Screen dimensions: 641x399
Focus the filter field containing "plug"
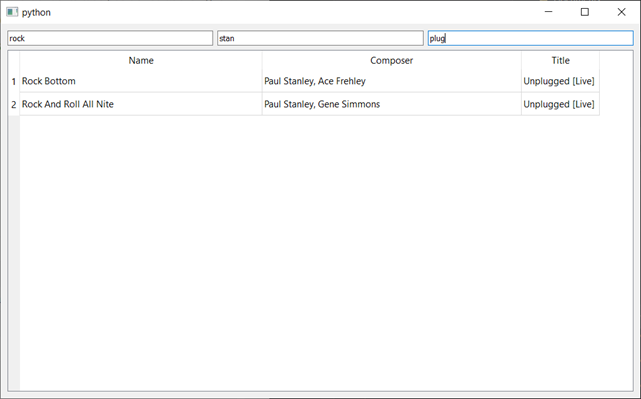coord(531,38)
